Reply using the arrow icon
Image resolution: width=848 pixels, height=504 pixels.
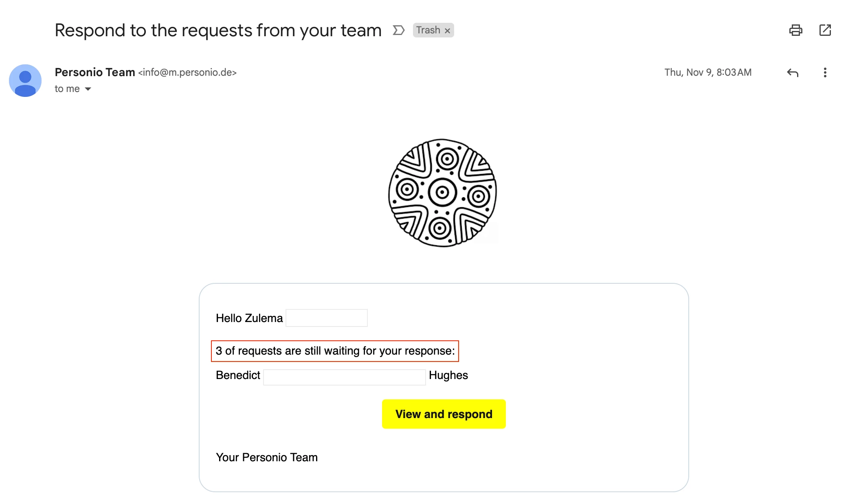coord(793,73)
